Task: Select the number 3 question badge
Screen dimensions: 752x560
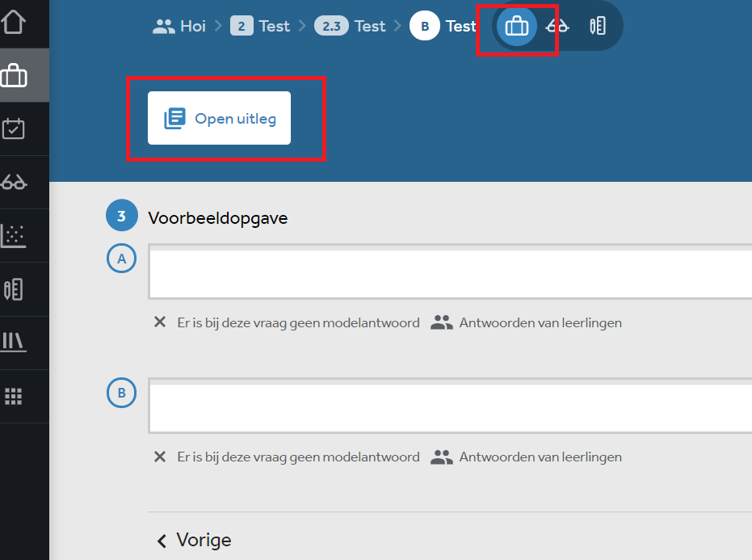Action: (122, 216)
